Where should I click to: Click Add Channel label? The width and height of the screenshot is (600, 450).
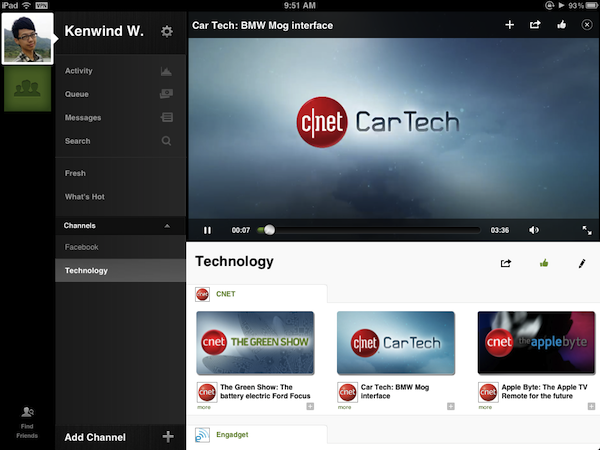tap(95, 437)
